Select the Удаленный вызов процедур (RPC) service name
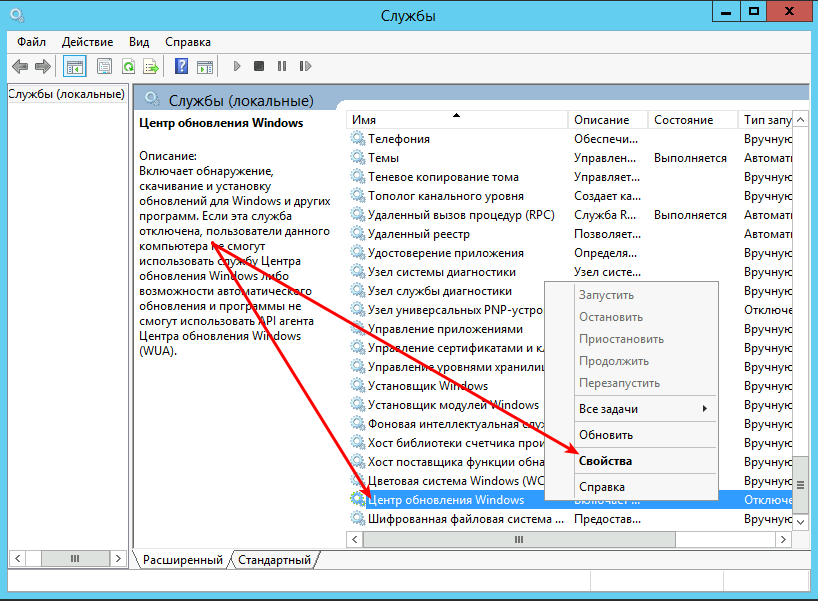The height and width of the screenshot is (601, 818). click(x=461, y=215)
